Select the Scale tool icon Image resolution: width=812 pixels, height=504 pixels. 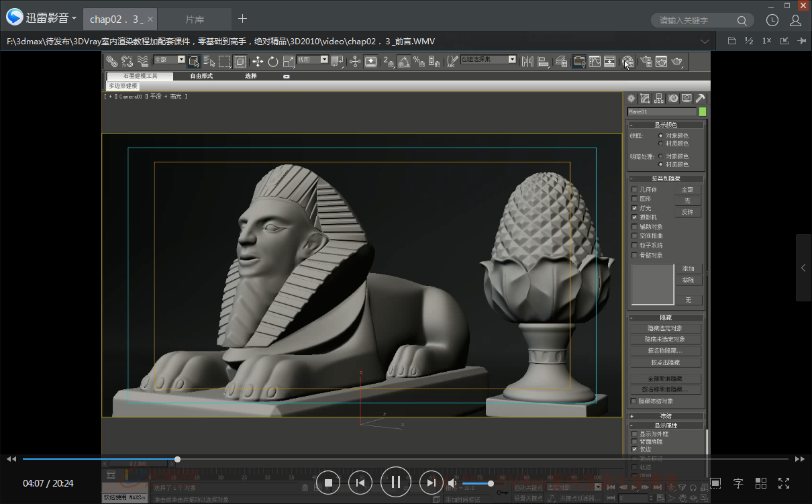289,62
